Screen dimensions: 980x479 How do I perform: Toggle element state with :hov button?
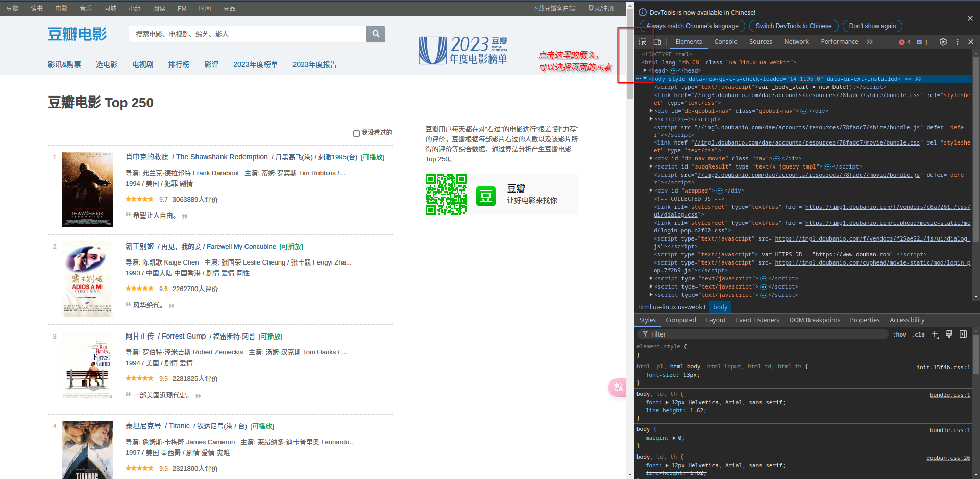(900, 334)
